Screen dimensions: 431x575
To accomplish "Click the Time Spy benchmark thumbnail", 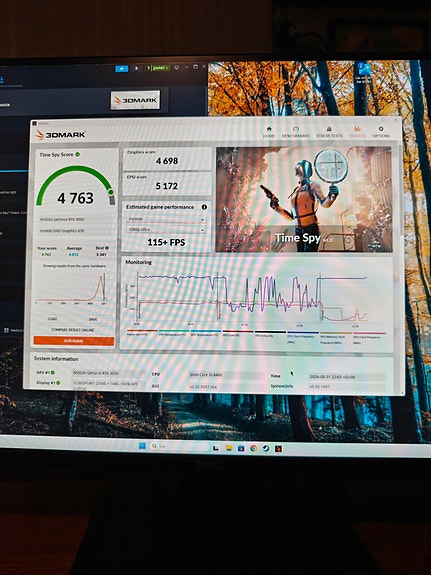I will click(304, 199).
